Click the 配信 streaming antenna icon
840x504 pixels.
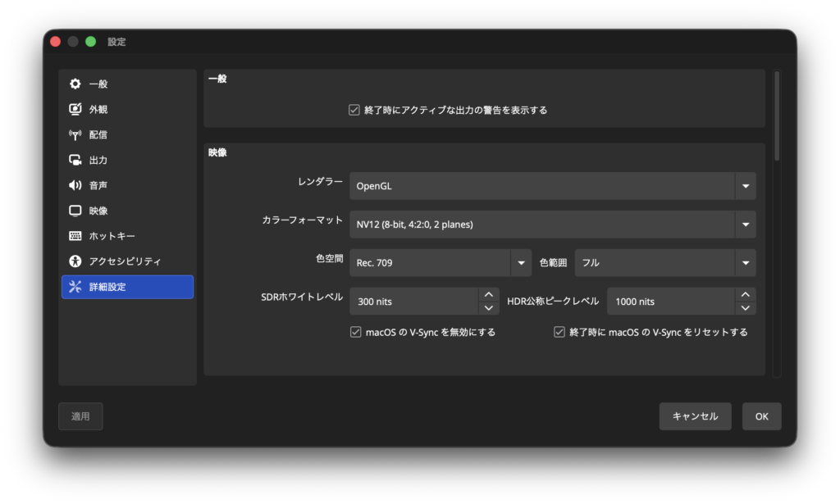[x=75, y=134]
